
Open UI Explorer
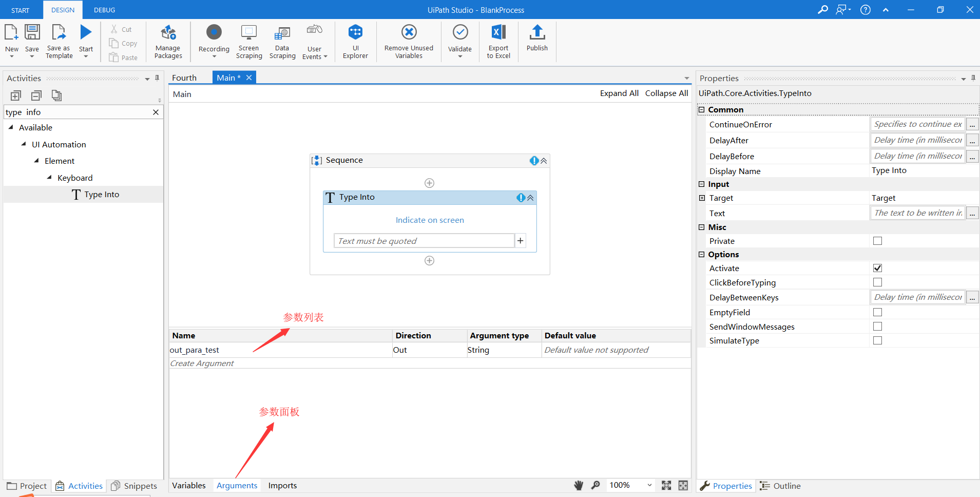point(355,41)
